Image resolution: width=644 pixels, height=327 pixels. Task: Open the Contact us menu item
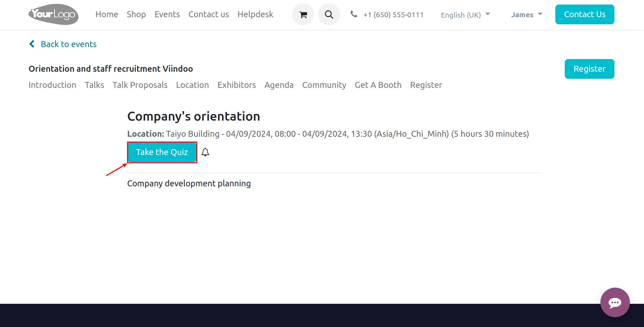[209, 14]
